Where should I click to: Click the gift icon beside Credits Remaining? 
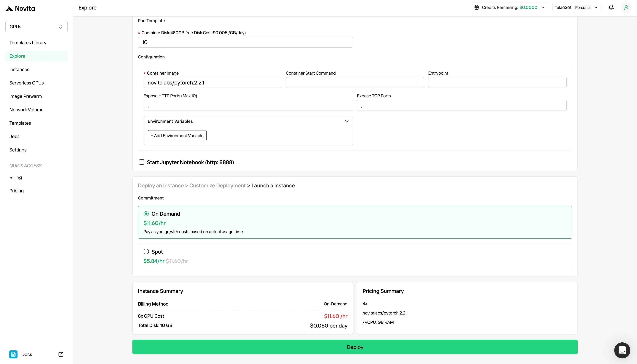pos(477,7)
